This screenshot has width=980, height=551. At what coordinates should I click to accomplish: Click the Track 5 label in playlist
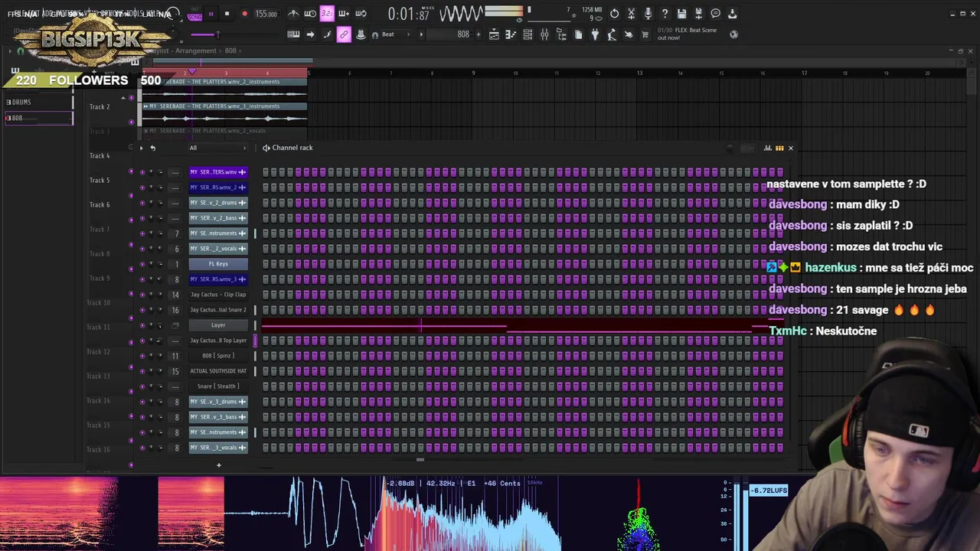pyautogui.click(x=100, y=181)
